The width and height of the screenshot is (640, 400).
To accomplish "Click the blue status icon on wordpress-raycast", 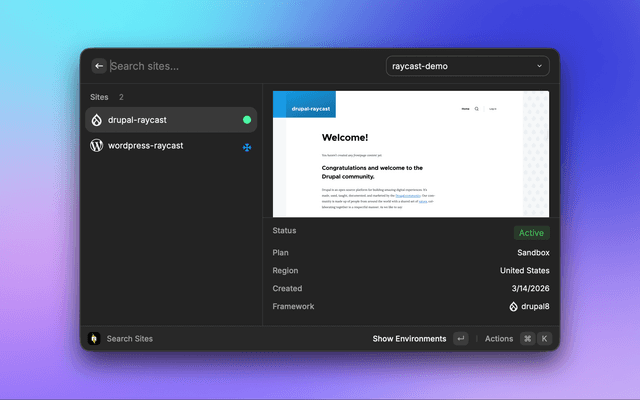I will 247,147.
